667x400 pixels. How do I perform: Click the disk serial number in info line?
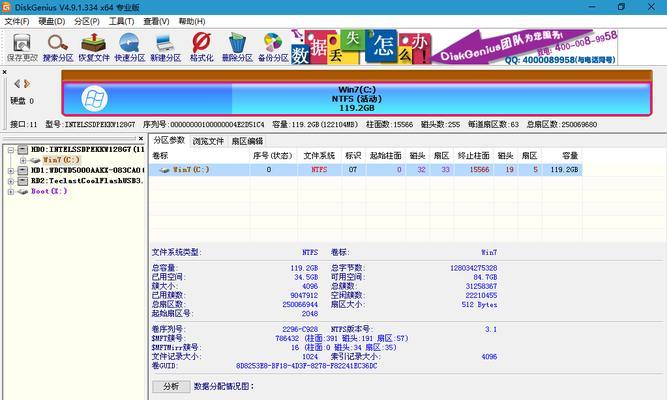[217, 125]
